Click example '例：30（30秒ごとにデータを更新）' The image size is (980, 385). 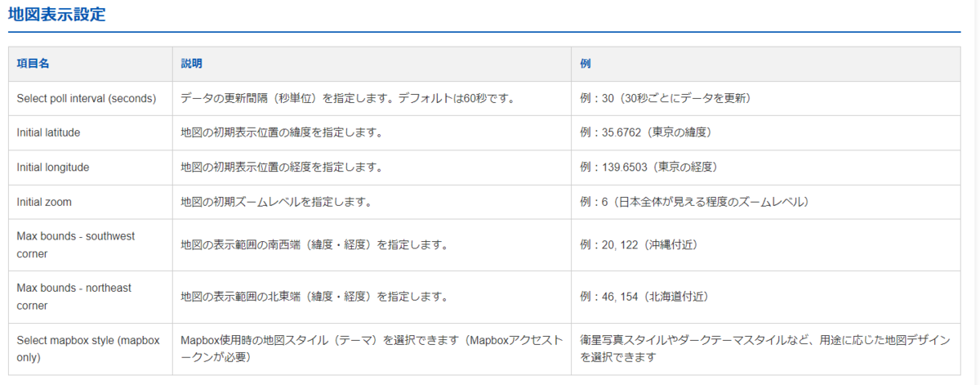point(665,98)
